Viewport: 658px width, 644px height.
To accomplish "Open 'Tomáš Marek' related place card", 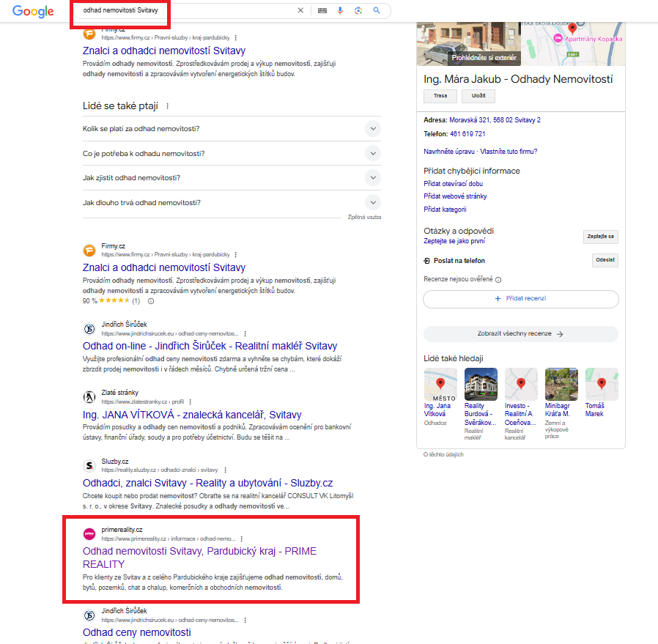I will point(602,393).
